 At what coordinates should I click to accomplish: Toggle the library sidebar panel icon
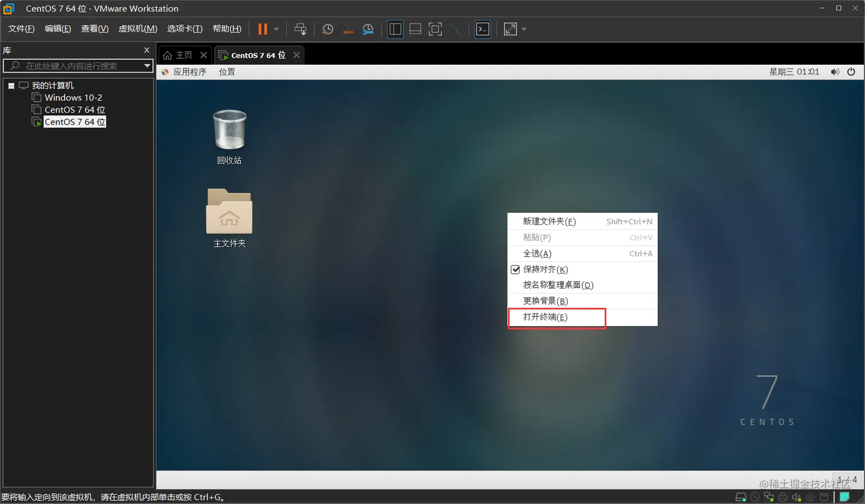tap(395, 29)
